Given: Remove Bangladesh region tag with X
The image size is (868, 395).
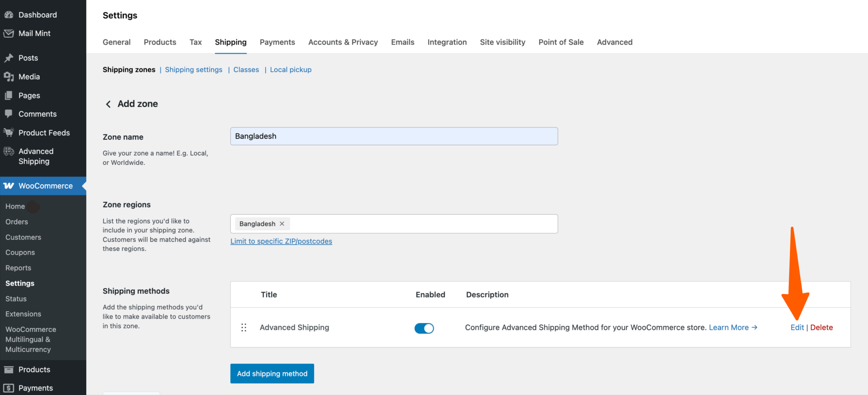Looking at the screenshot, I should tap(282, 224).
